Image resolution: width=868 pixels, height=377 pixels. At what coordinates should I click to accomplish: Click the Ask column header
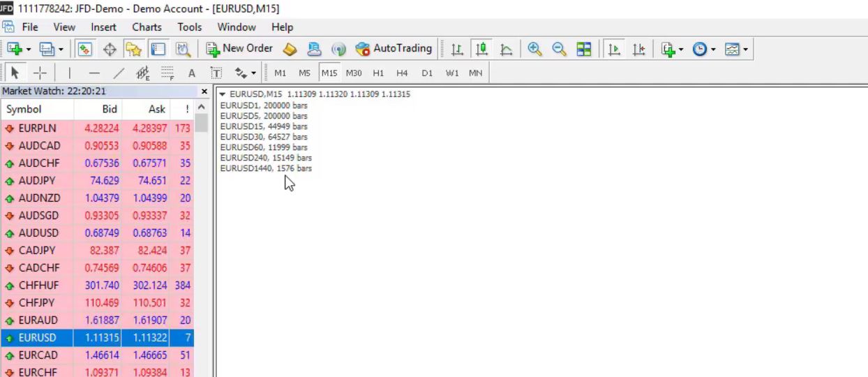145,109
